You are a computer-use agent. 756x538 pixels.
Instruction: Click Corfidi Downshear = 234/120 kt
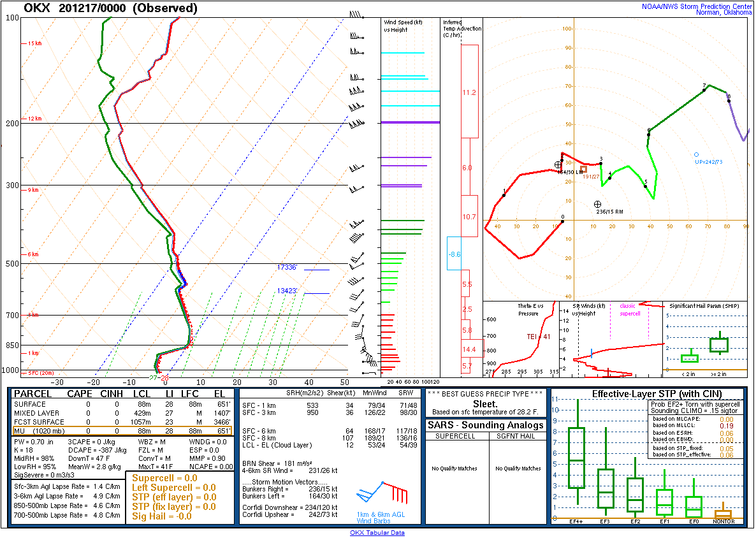point(290,507)
